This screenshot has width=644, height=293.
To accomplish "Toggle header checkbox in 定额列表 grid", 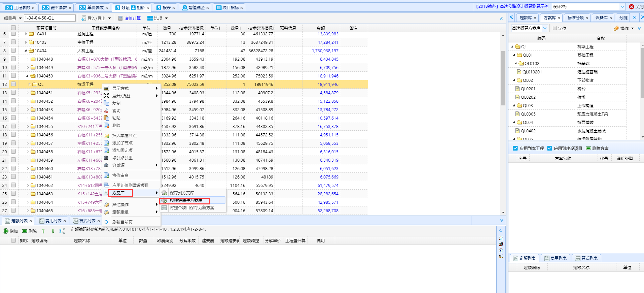I will tap(13, 240).
